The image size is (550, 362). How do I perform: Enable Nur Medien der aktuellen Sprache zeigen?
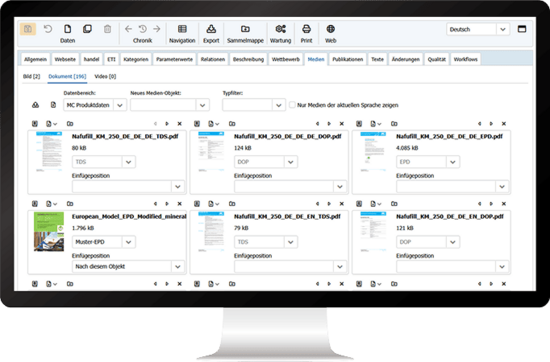pos(292,105)
